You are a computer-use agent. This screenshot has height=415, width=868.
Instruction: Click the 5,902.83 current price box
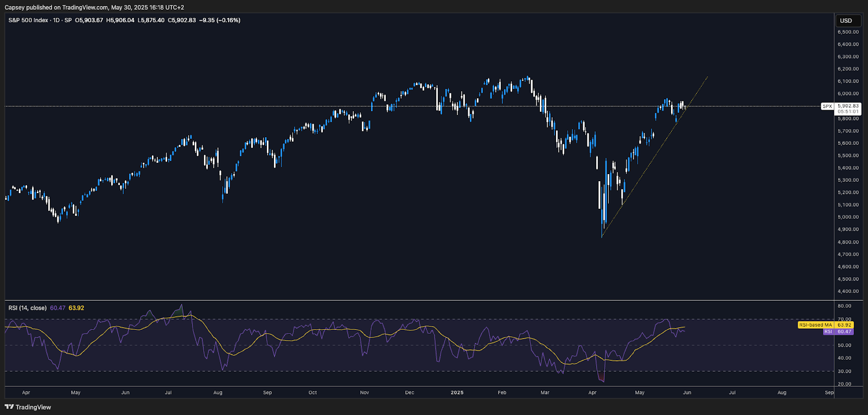click(848, 106)
